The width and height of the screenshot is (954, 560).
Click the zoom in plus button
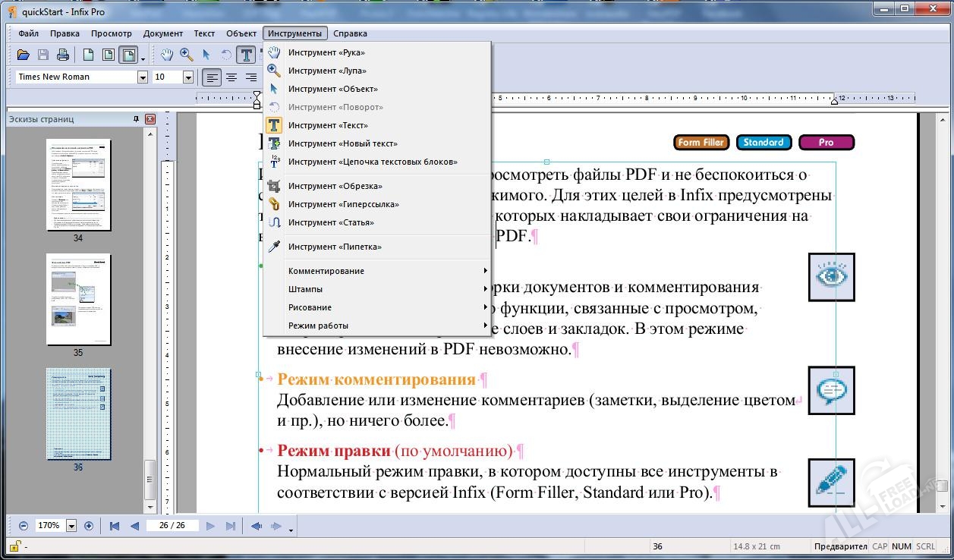(x=89, y=526)
